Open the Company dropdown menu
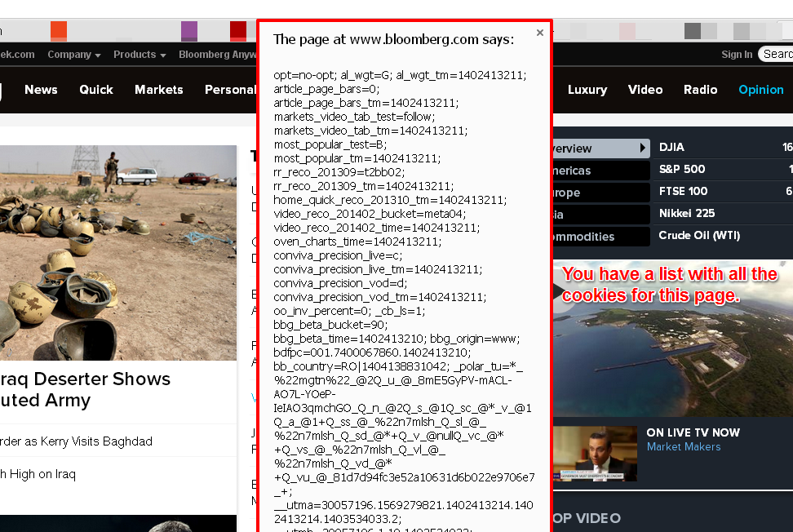793x532 pixels. [x=74, y=55]
